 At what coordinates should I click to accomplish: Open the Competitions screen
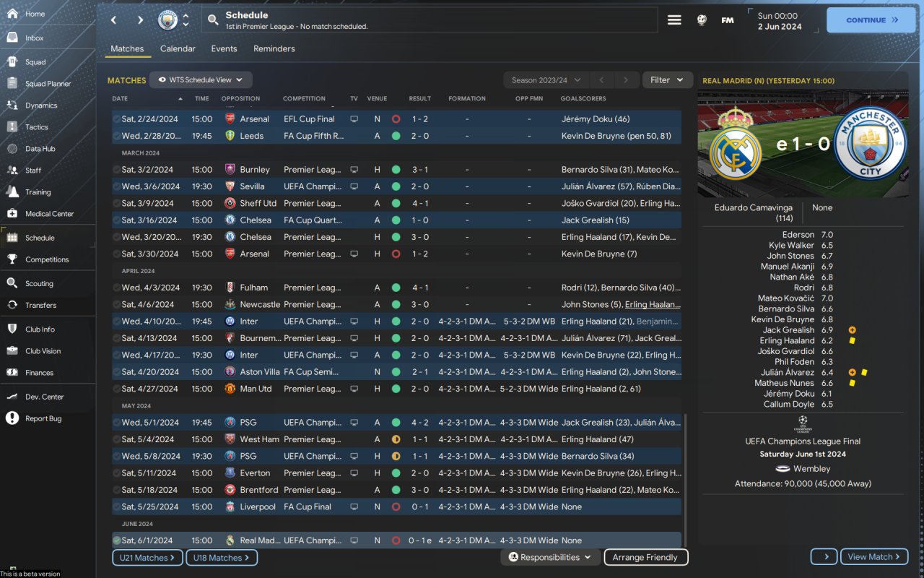[x=48, y=259]
